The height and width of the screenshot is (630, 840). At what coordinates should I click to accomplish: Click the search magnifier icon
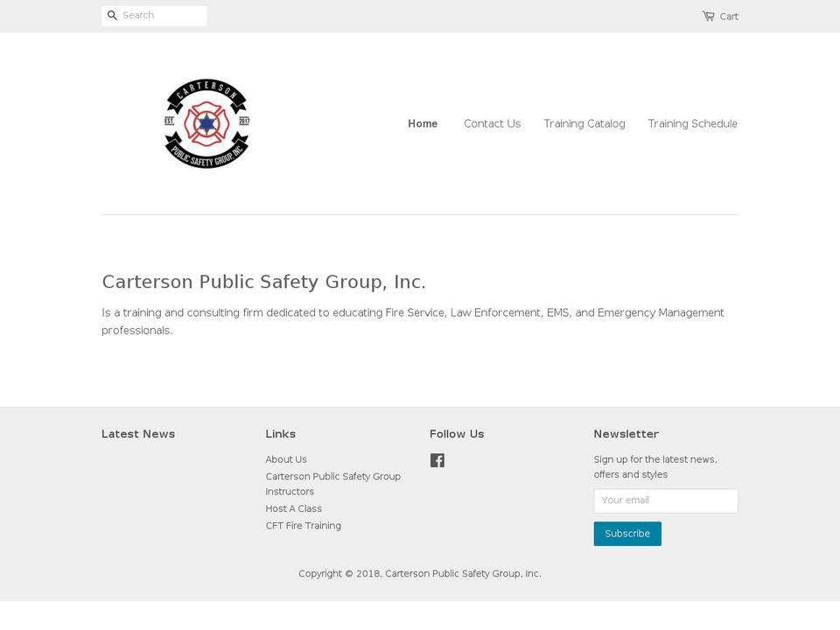tap(112, 16)
